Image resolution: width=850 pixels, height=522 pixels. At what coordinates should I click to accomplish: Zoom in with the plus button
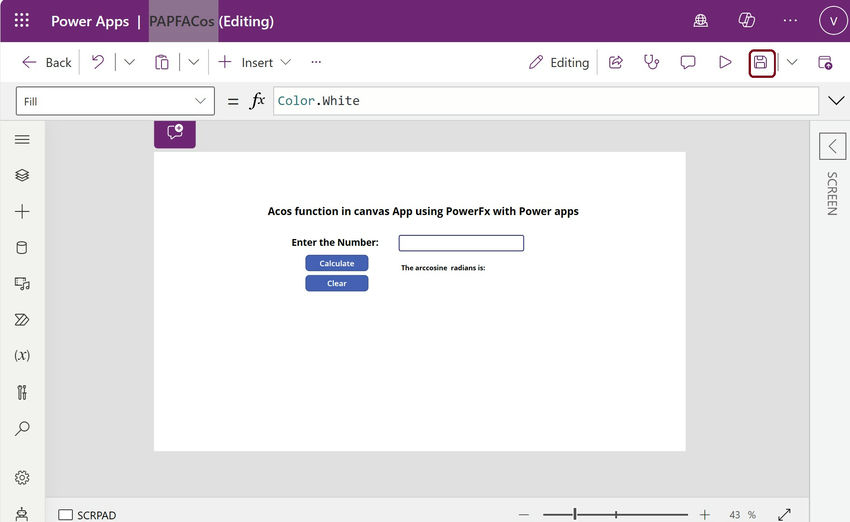click(705, 514)
